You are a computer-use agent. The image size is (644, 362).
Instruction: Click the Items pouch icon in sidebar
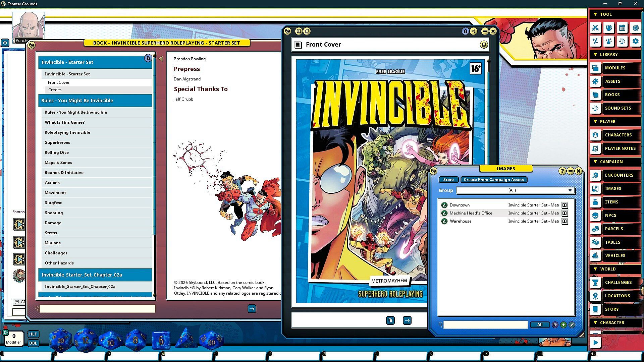(x=595, y=202)
